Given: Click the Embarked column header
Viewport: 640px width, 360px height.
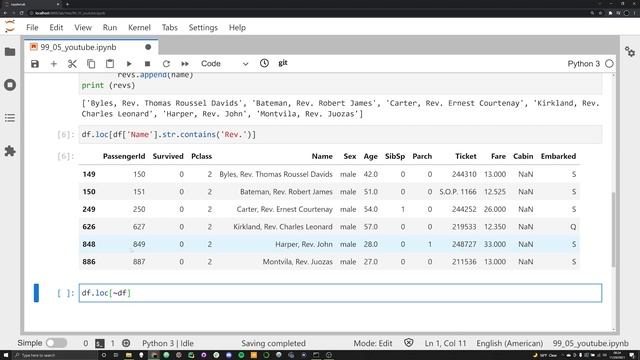Looking at the screenshot, I should click(x=558, y=156).
